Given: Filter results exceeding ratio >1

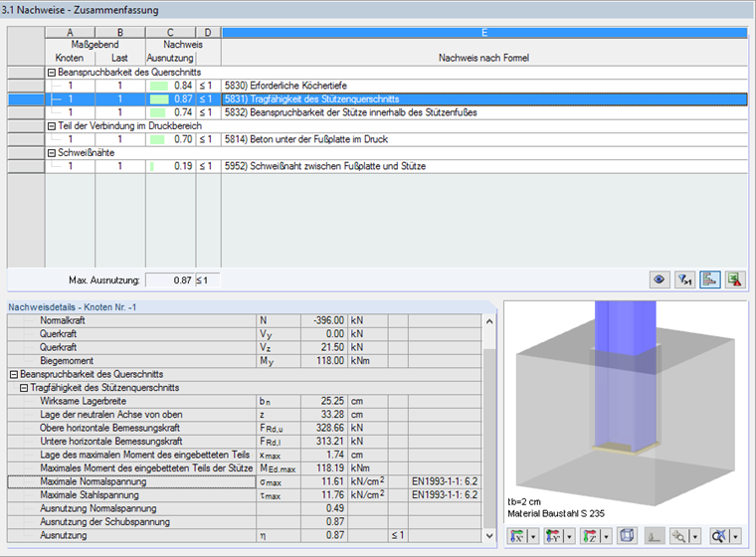Looking at the screenshot, I should [x=684, y=279].
